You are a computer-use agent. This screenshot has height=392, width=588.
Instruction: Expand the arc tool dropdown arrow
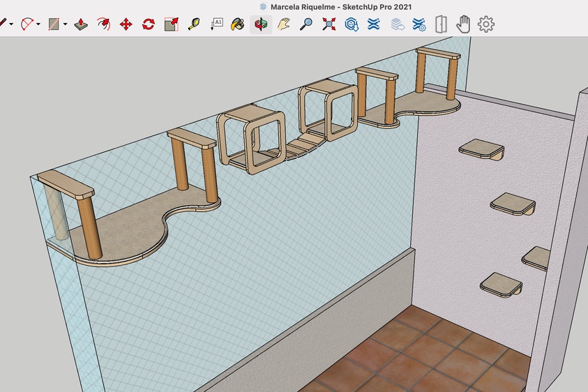point(38,24)
